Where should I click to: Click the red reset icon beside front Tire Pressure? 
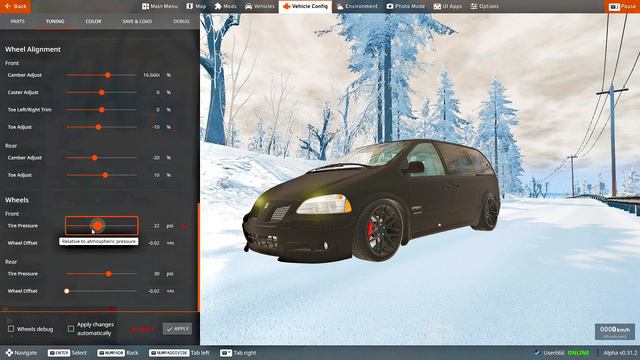pos(184,226)
